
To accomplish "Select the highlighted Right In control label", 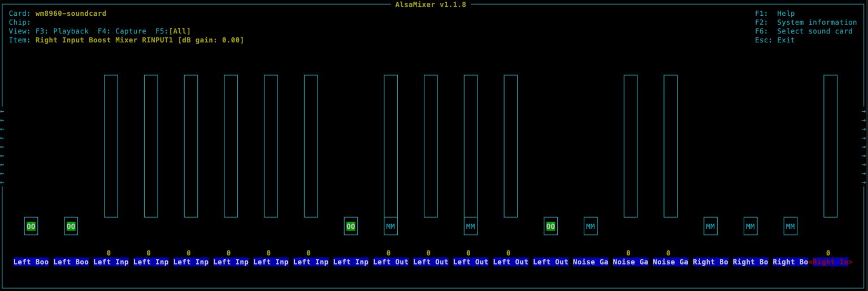I will (830, 262).
